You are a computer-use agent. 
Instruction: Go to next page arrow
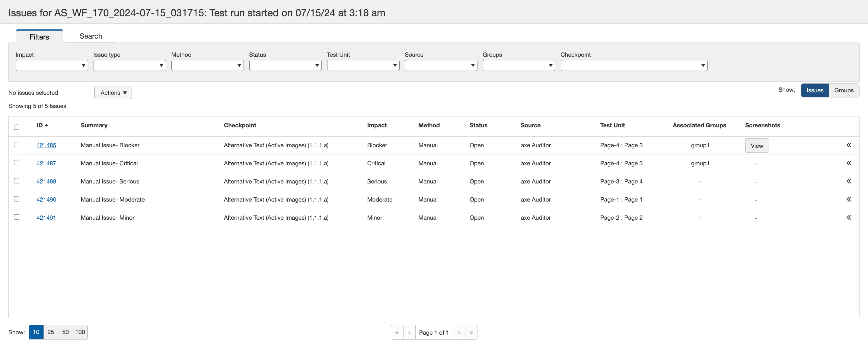coord(459,332)
